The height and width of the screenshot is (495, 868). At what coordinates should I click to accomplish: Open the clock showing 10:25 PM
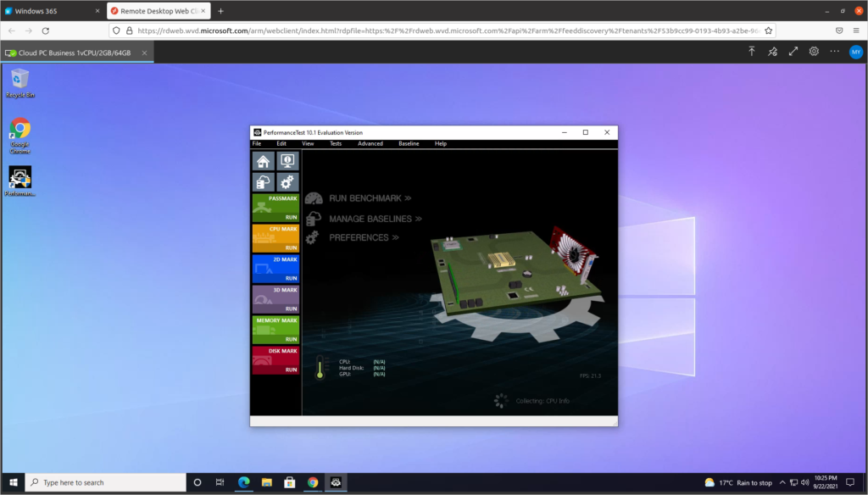(x=826, y=482)
